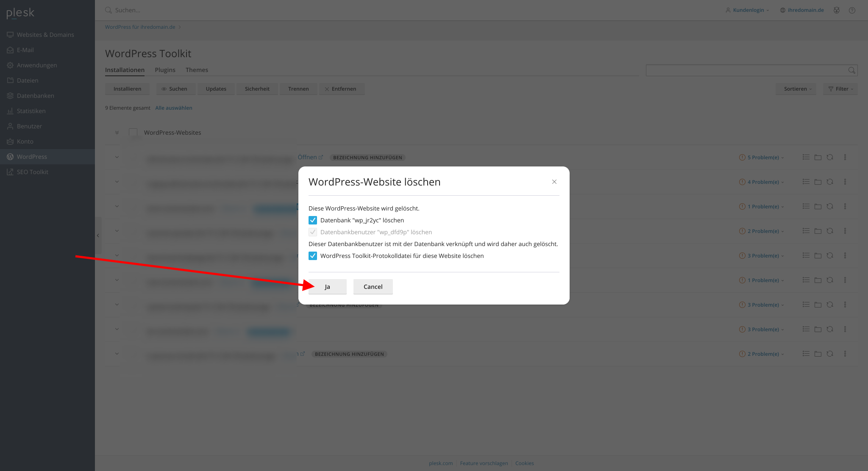Open the ihredomain.de subscription link
Image resolution: width=868 pixels, height=471 pixels.
802,10
